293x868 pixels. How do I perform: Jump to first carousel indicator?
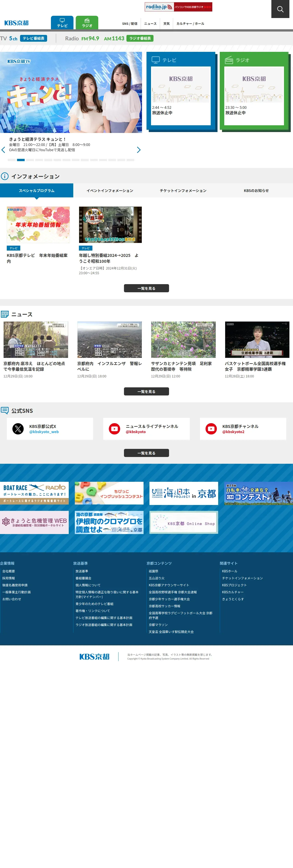click(11, 160)
